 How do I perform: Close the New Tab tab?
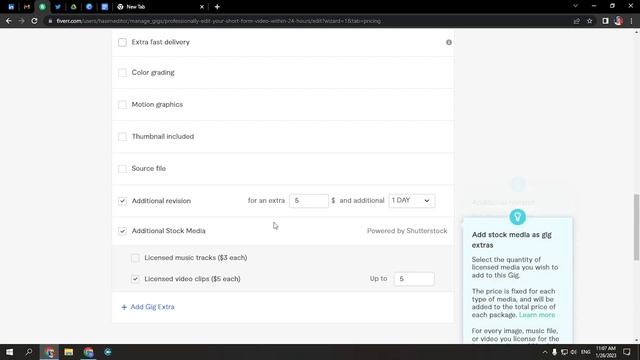click(202, 7)
